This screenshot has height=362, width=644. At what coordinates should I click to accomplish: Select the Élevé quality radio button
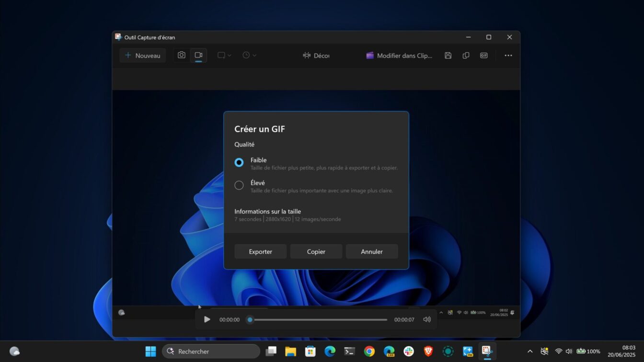tap(239, 185)
